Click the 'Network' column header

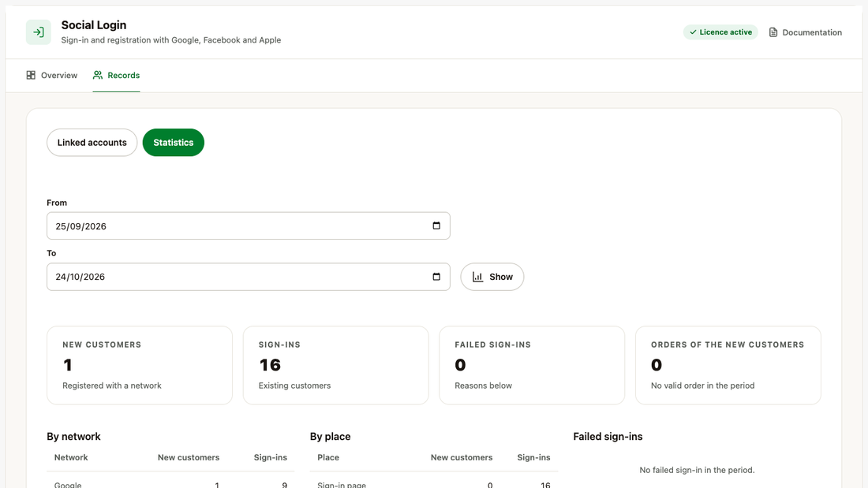[x=71, y=457]
